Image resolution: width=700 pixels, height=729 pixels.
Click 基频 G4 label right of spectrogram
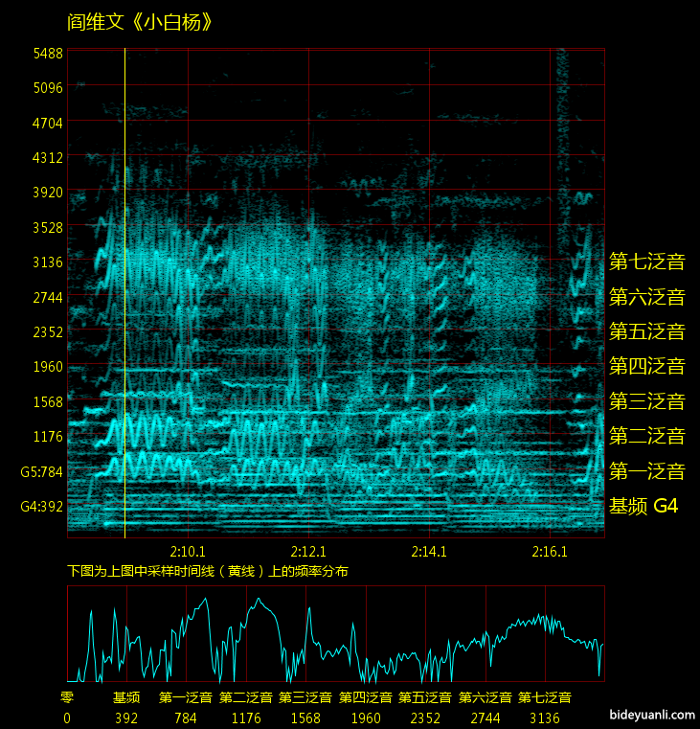click(x=644, y=506)
